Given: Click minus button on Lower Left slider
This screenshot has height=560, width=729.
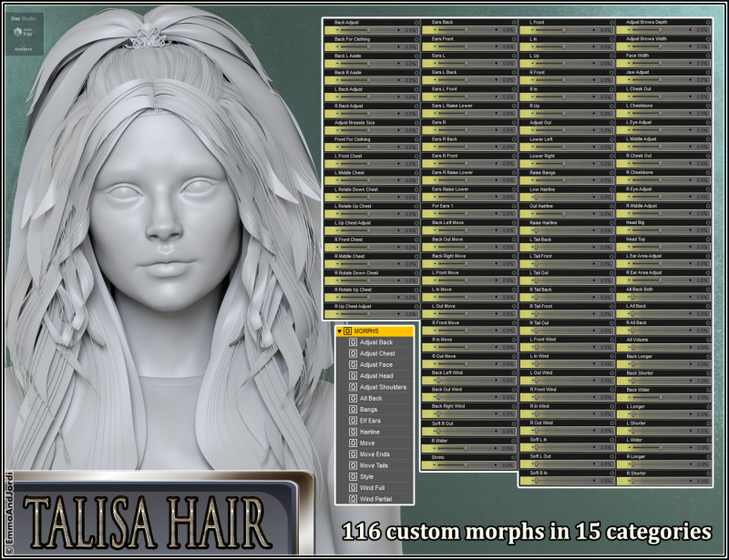Looking at the screenshot, I should (x=533, y=148).
